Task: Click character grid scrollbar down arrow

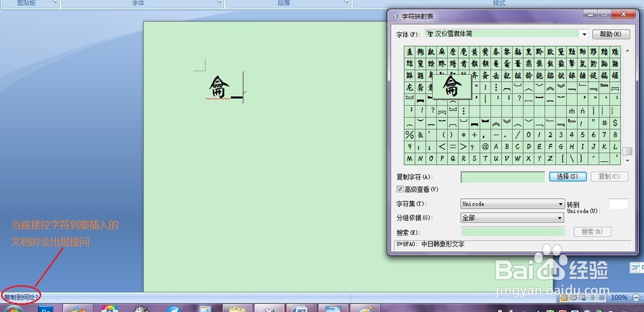Action: (x=627, y=161)
